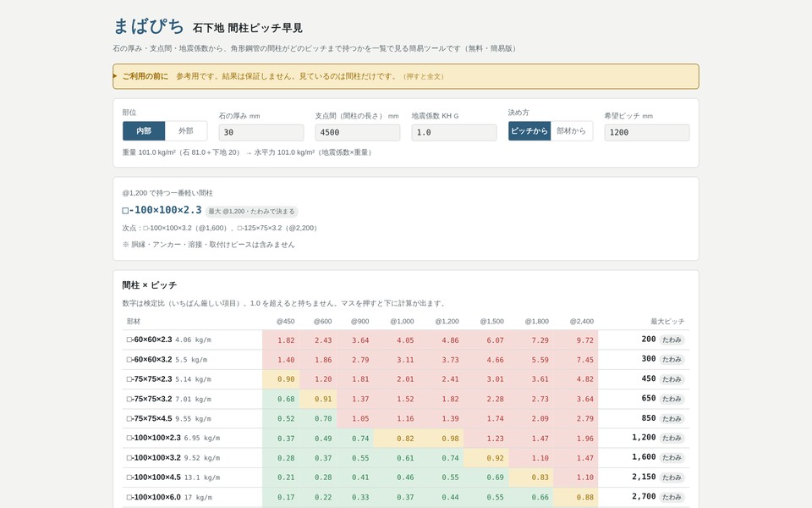
Task: Open cell 0.52 in □-75×75×4.5 row
Action: pos(281,418)
